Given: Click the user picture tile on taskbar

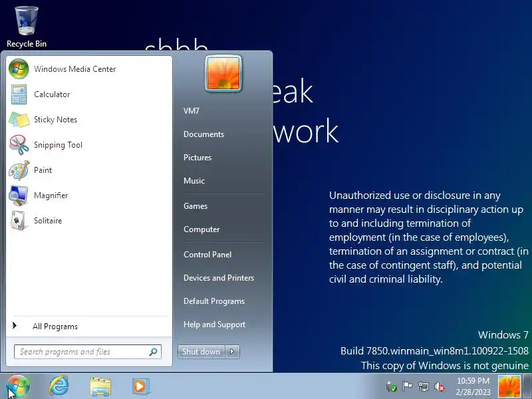Looking at the screenshot, I should 509,386.
